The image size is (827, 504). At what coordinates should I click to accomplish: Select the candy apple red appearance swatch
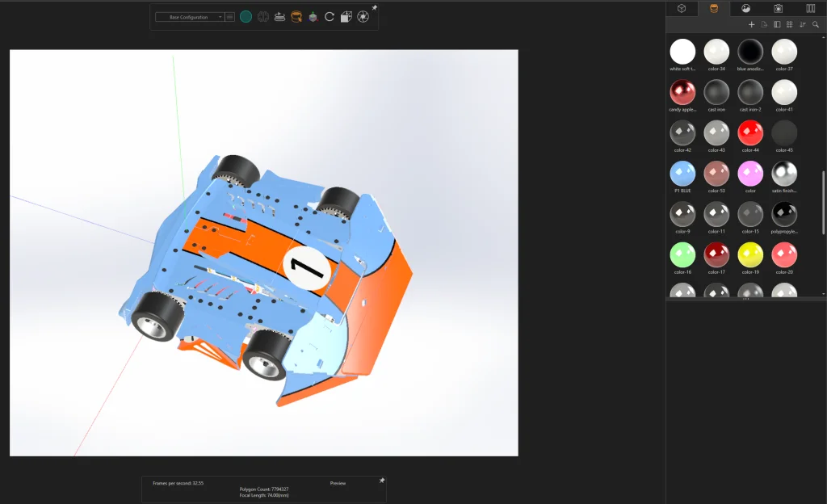click(x=682, y=92)
